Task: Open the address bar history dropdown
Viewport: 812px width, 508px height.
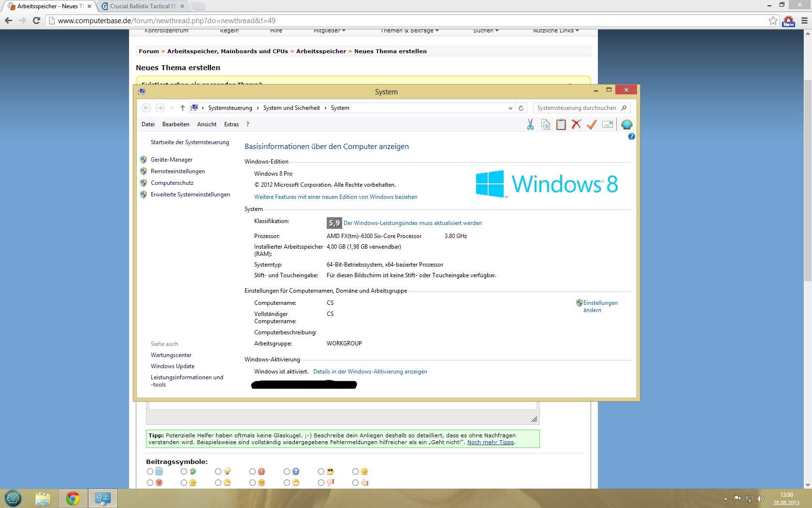Action: click(510, 108)
